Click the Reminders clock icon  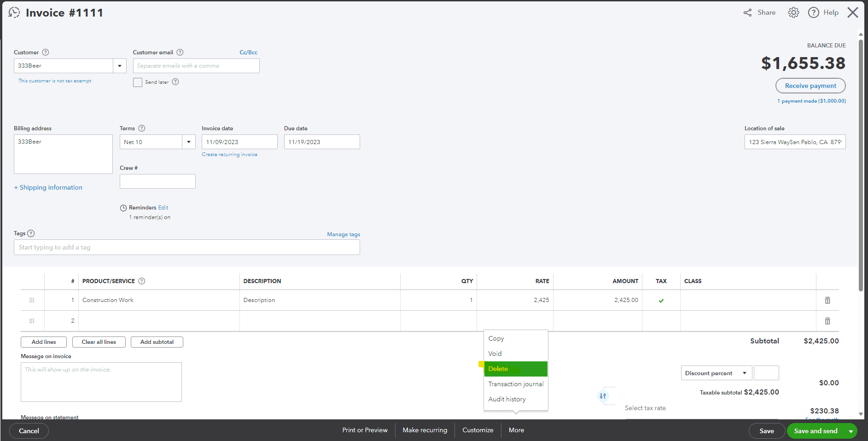[x=123, y=208]
